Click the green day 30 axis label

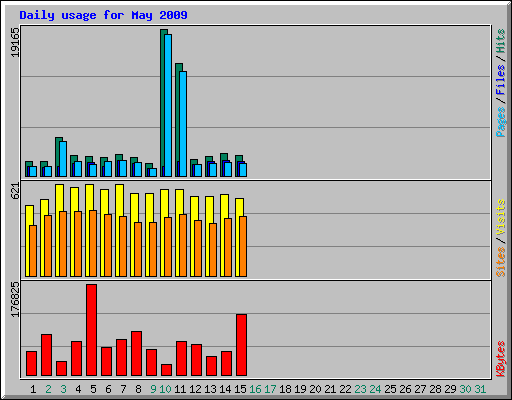pos(465,389)
